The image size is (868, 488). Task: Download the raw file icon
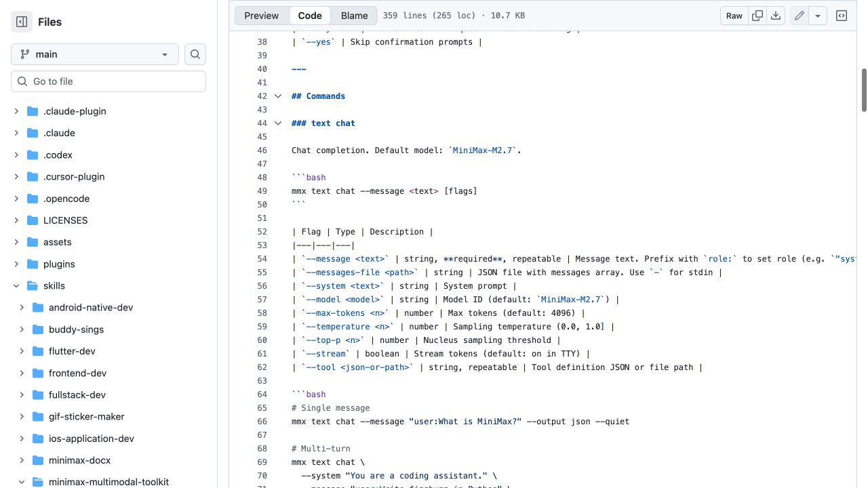tap(776, 16)
